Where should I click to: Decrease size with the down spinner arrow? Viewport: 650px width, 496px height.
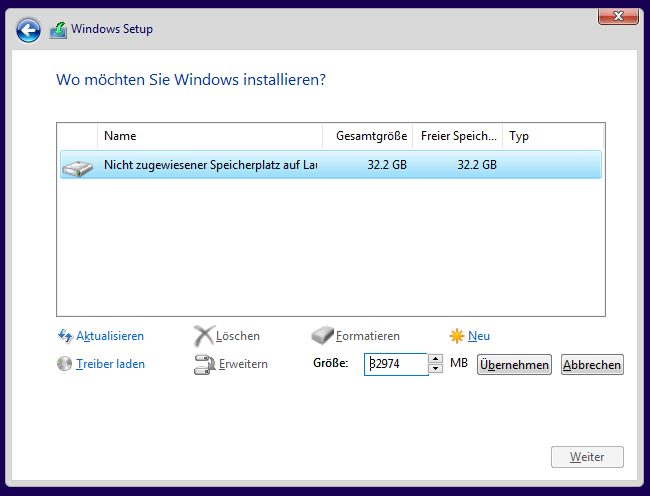(435, 368)
